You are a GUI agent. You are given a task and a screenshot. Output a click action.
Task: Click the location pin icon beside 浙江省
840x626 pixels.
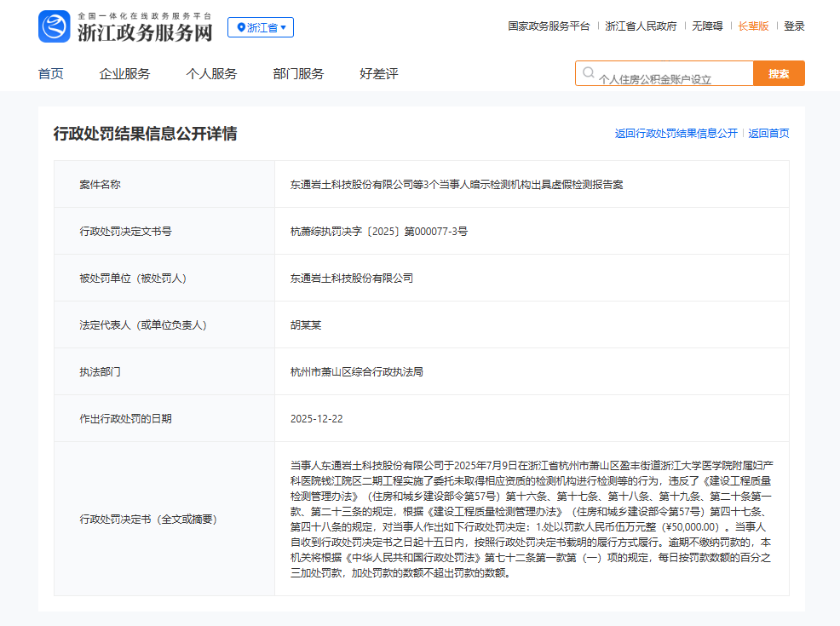pyautogui.click(x=239, y=27)
